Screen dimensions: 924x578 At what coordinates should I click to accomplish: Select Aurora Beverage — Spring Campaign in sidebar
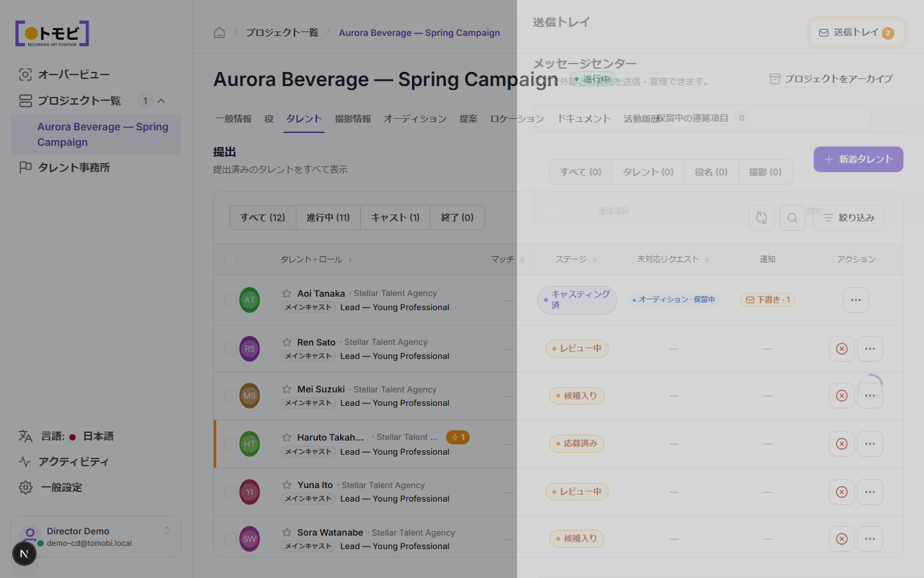[96, 134]
